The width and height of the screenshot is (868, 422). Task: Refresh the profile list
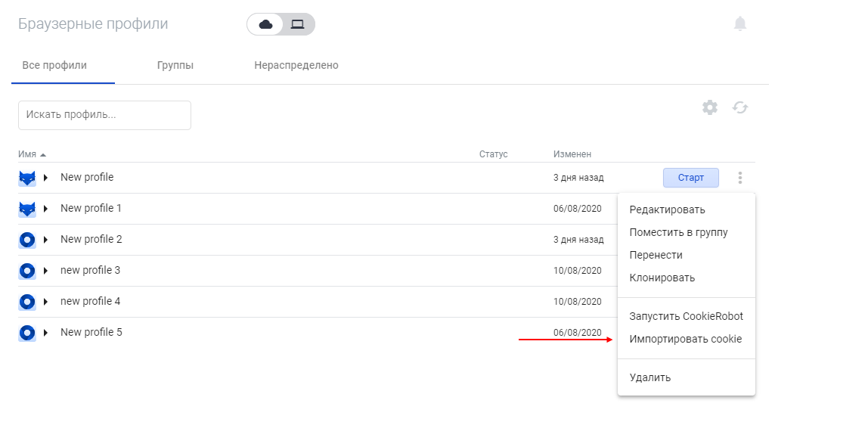click(740, 107)
